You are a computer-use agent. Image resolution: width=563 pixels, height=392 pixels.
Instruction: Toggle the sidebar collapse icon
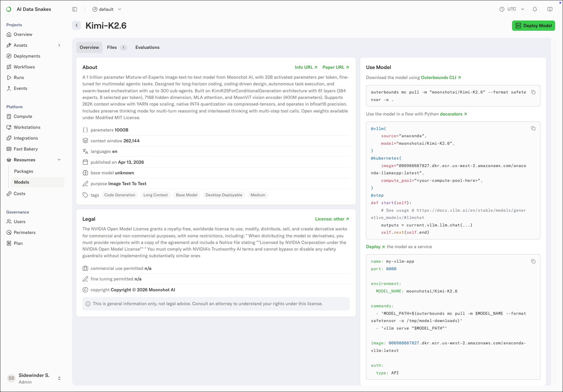tap(75, 9)
